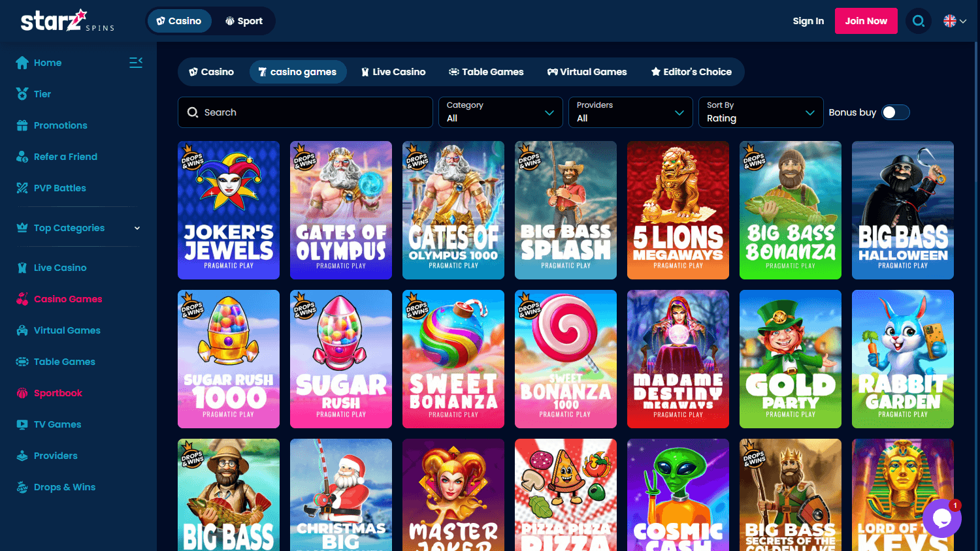Open the Big Bass Splash game tile
Screen dimensions: 980x551
pos(566,210)
